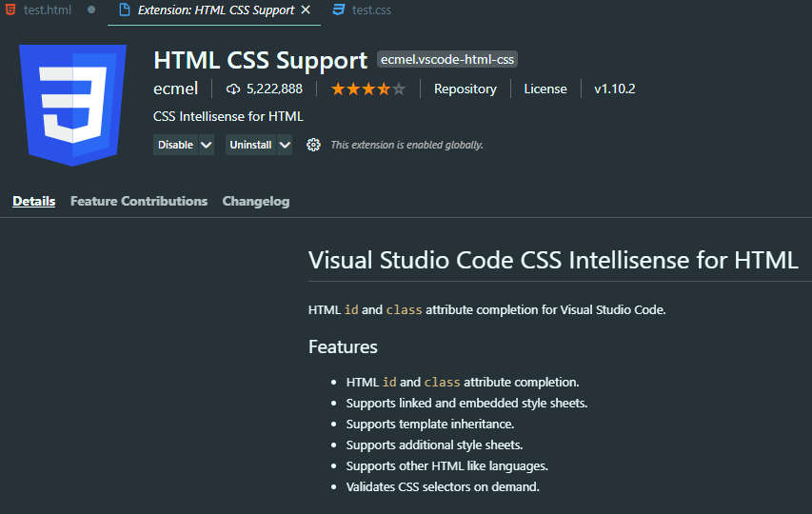The height and width of the screenshot is (514, 812).
Task: Click the v1.10.2 version label
Action: 615,89
